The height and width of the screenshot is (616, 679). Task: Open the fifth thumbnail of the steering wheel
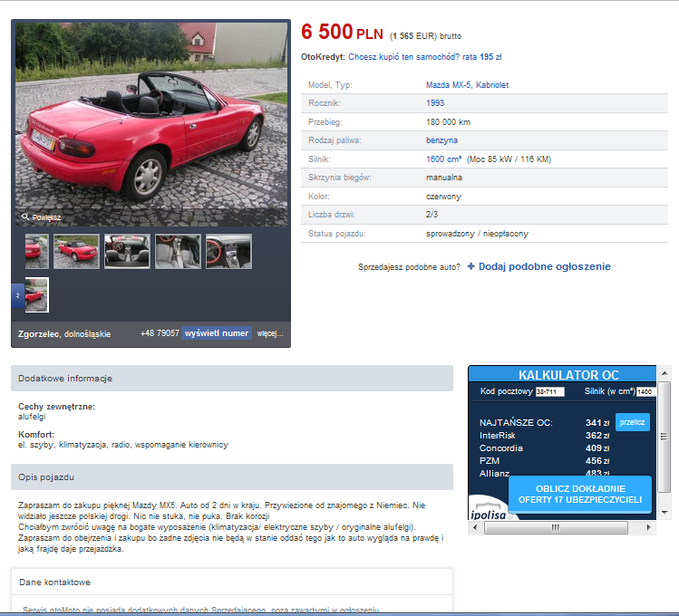coord(228,251)
